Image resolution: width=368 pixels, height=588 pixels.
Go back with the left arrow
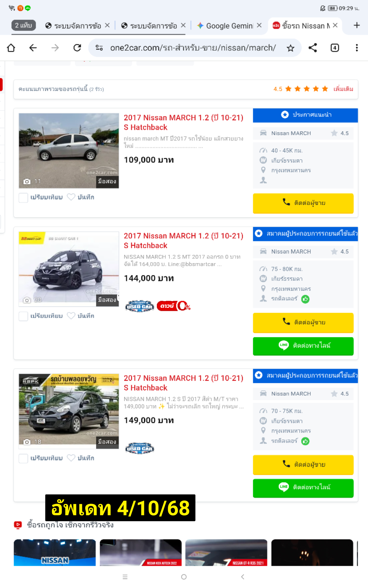(33, 48)
